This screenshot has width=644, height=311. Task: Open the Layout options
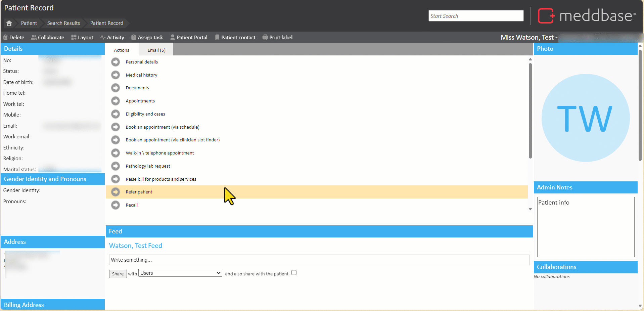[82, 38]
